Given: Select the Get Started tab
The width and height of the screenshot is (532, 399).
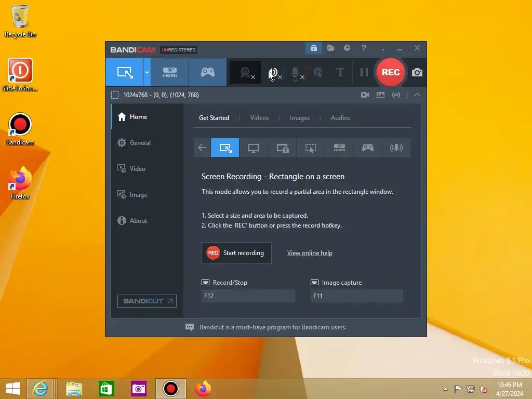Looking at the screenshot, I should click(214, 118).
